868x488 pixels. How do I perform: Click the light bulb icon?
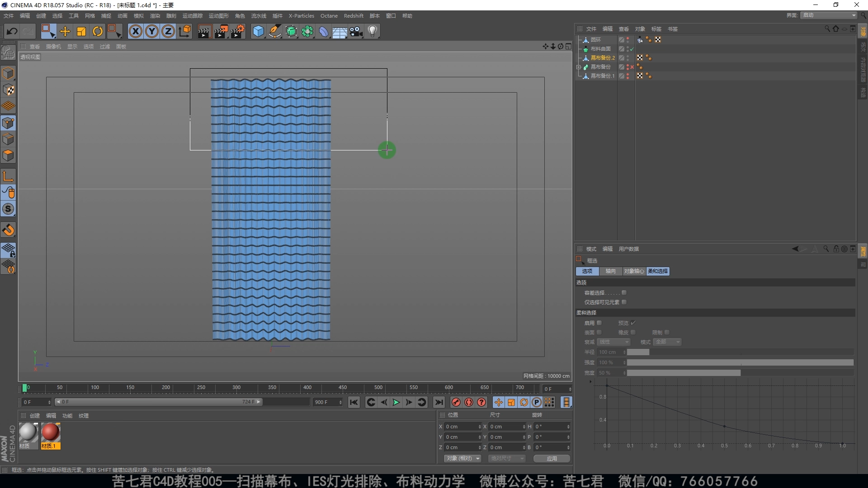click(x=373, y=31)
